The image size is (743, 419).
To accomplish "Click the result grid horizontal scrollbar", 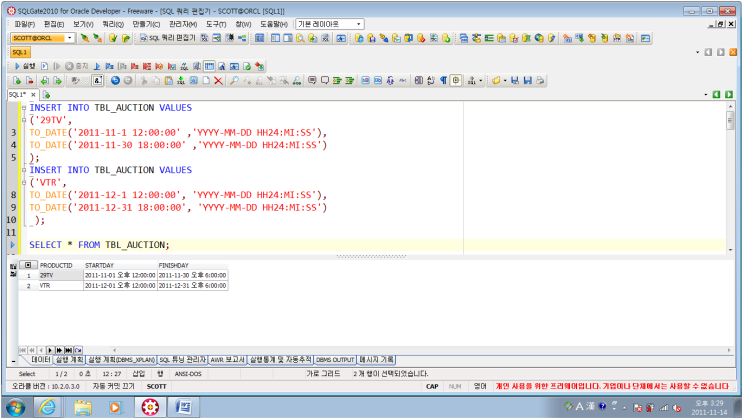I will pos(421,350).
